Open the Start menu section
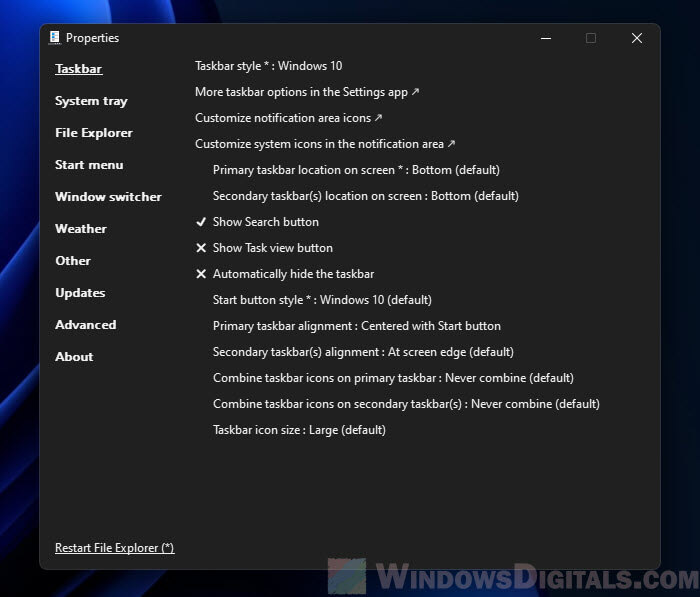The image size is (700, 597). [89, 165]
